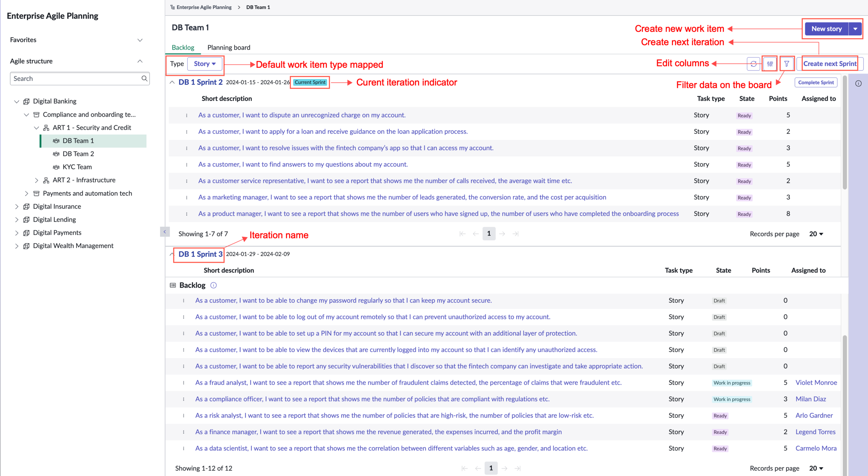Open assignee Violet Monroe link
This screenshot has height=476, width=868.
click(816, 382)
